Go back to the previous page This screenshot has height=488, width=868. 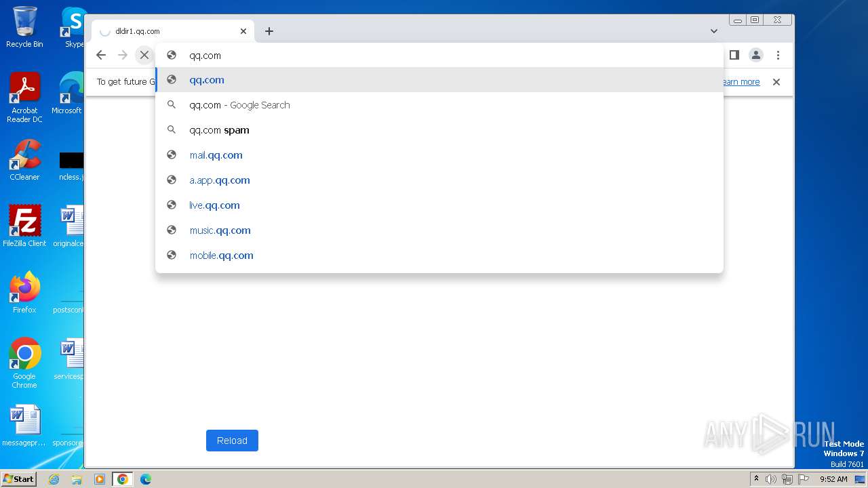101,55
